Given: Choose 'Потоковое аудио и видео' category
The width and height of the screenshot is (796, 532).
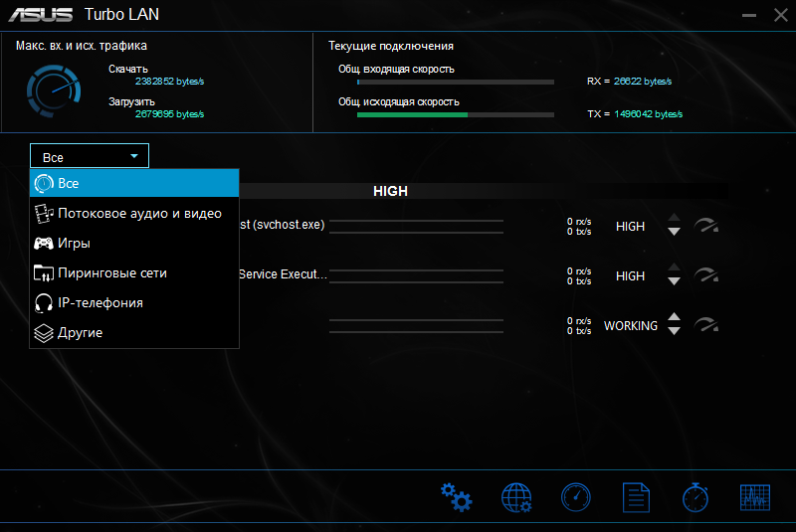Looking at the screenshot, I should click(134, 213).
